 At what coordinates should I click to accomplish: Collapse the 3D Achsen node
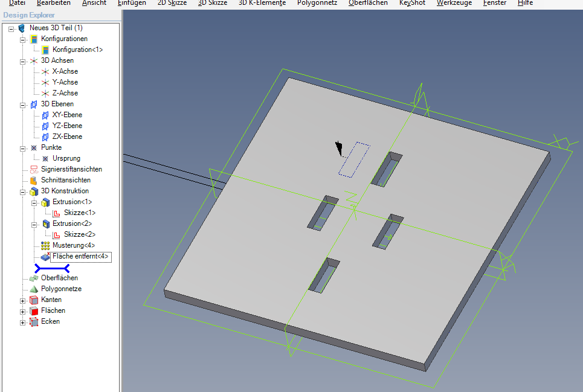(x=23, y=62)
